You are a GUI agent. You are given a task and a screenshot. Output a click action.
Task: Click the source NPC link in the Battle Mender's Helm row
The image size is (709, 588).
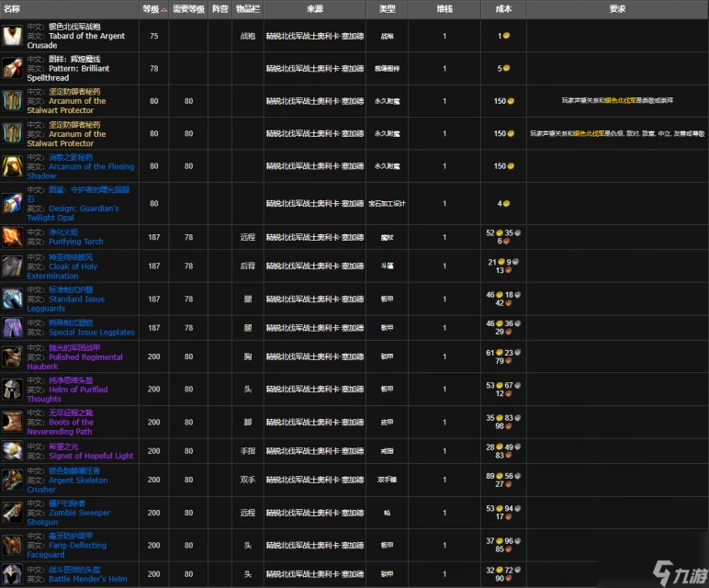315,574
